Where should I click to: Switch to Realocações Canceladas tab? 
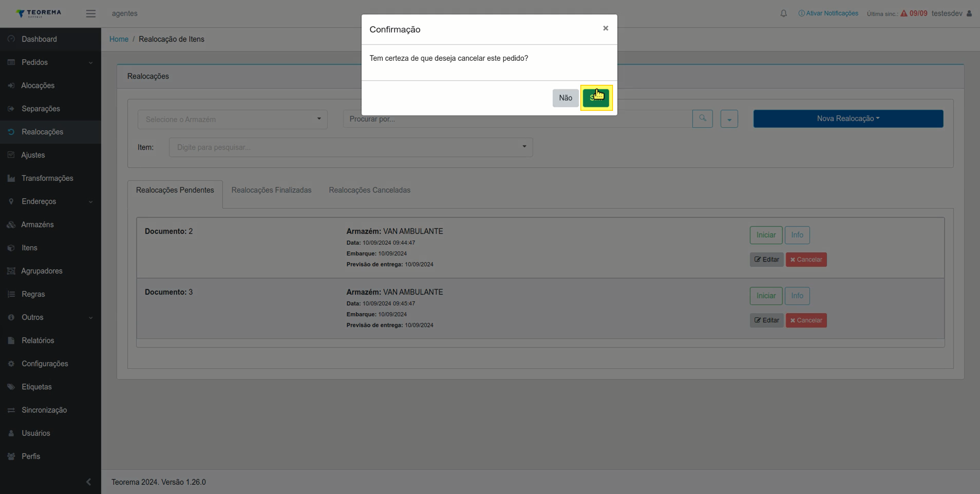click(x=370, y=190)
